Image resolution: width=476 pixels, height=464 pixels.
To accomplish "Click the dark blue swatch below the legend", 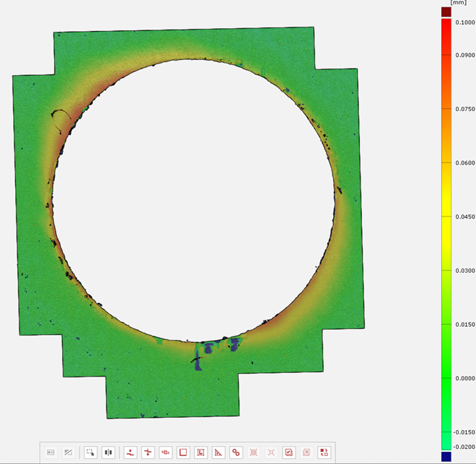I will tap(446, 457).
